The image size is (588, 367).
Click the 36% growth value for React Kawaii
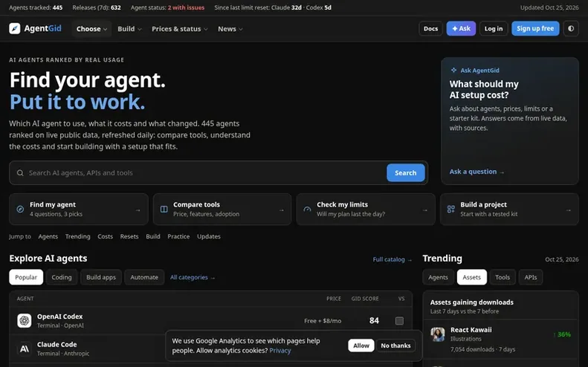(x=562, y=334)
